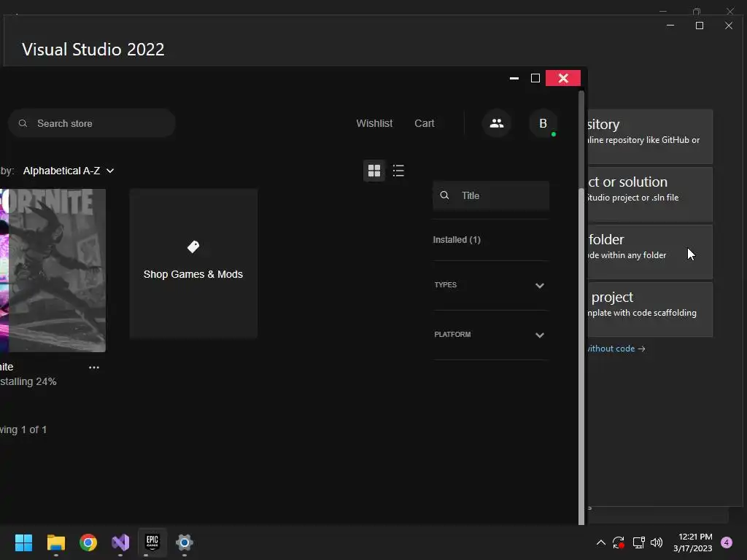The height and width of the screenshot is (560, 747).
Task: Open the Alphabetical A-Z sort dropdown
Action: pos(69,171)
